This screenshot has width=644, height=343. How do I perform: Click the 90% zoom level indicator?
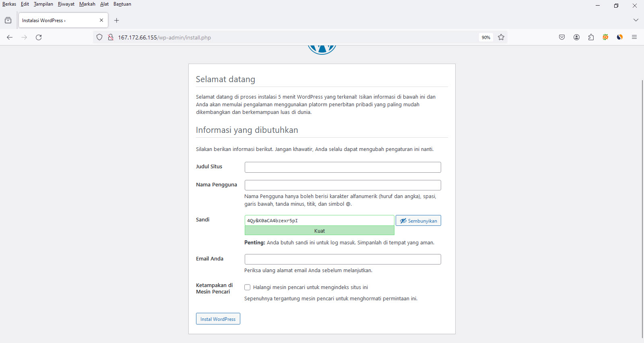(486, 37)
